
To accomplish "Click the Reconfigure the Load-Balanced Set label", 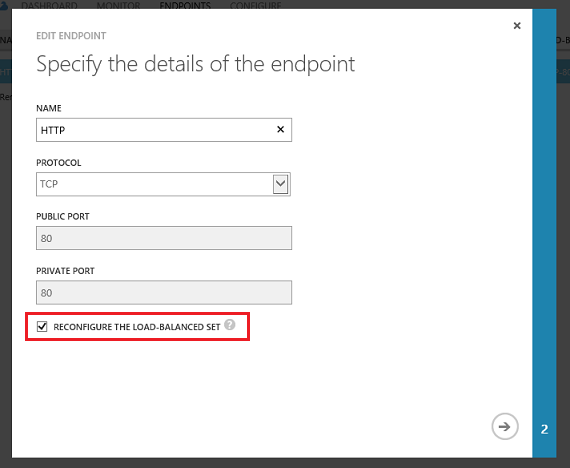I will pyautogui.click(x=137, y=327).
